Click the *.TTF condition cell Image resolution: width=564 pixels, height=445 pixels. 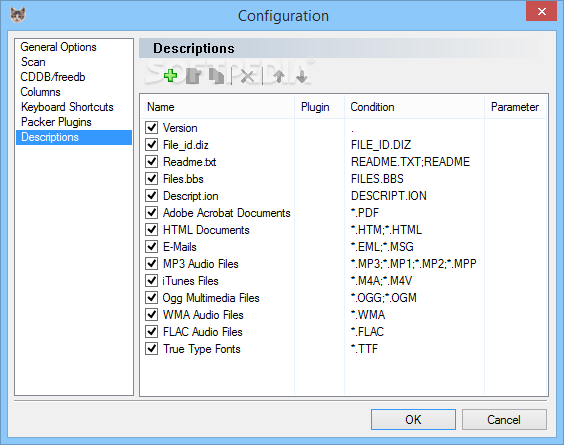(x=364, y=349)
